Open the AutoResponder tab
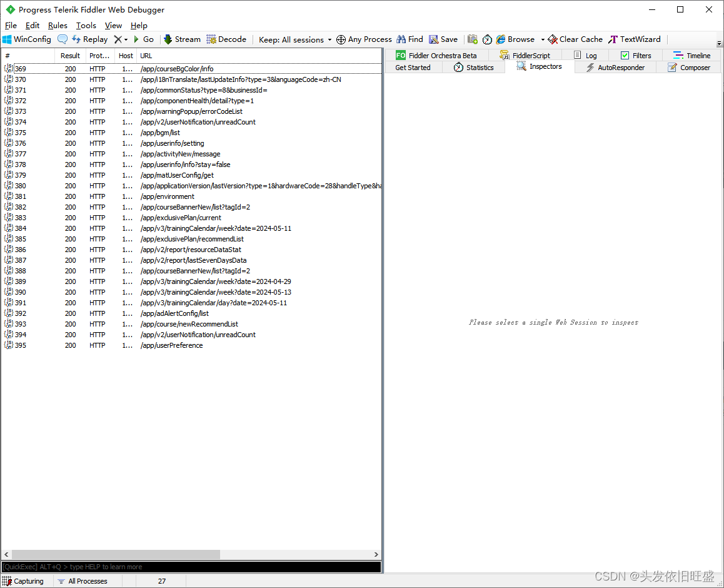The image size is (724, 588). point(615,68)
